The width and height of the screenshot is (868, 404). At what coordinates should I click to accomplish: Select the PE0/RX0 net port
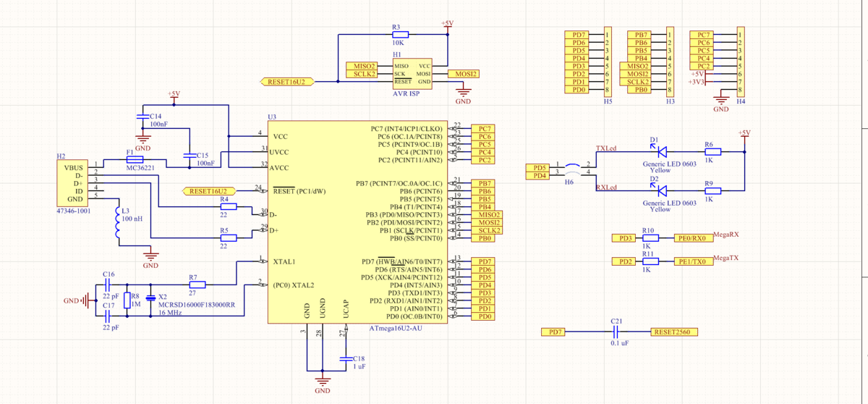pyautogui.click(x=693, y=237)
